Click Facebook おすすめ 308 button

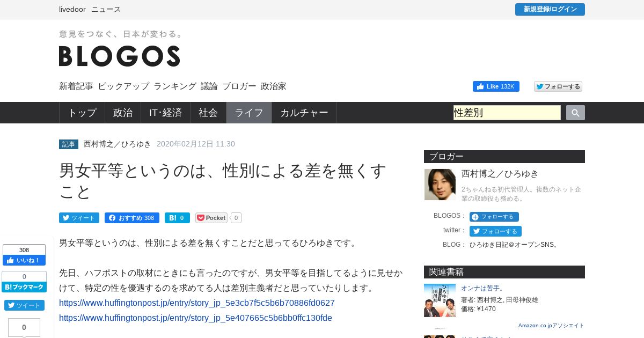[132, 218]
